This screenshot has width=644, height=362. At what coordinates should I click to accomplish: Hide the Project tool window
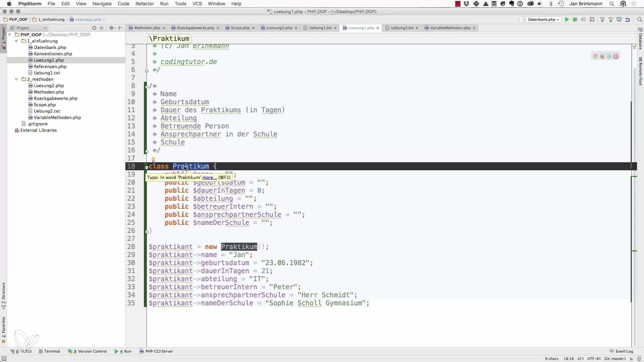point(121,28)
